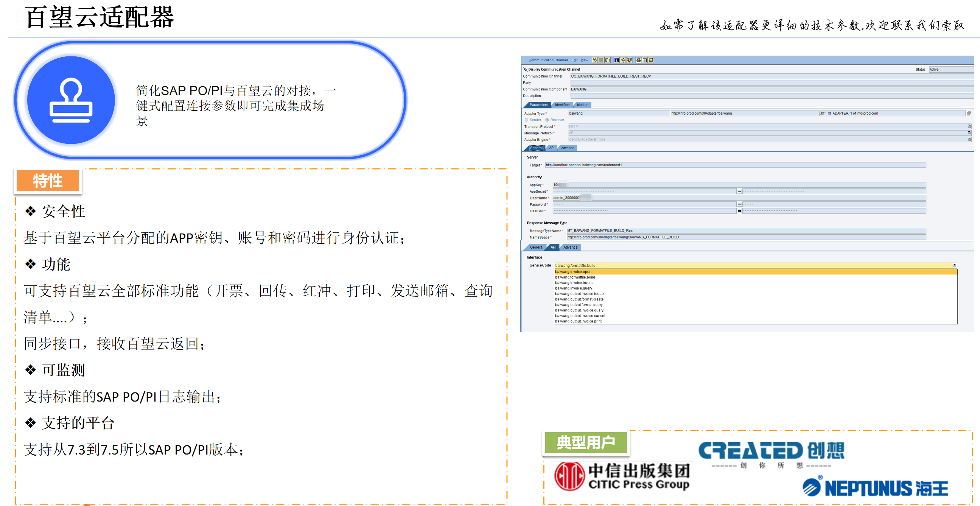Click the NEPTUNUS 海王 logo
980x506 pixels.
click(x=875, y=486)
